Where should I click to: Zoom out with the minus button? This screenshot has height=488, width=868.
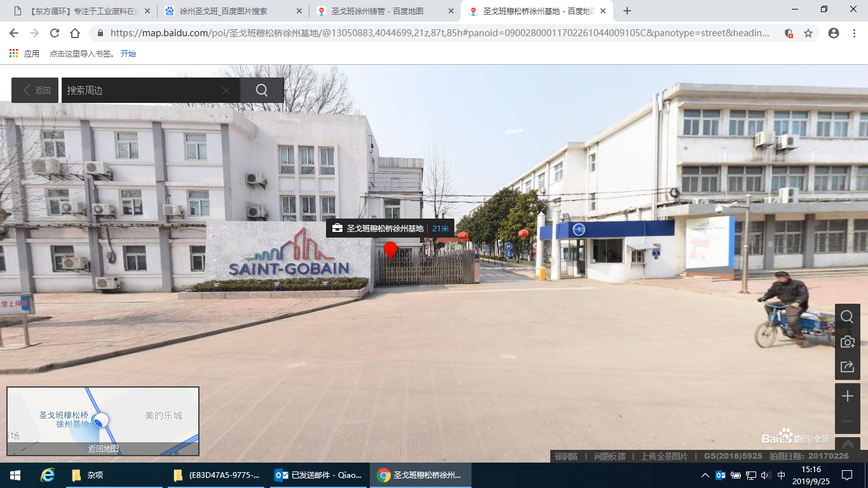pos(847,421)
